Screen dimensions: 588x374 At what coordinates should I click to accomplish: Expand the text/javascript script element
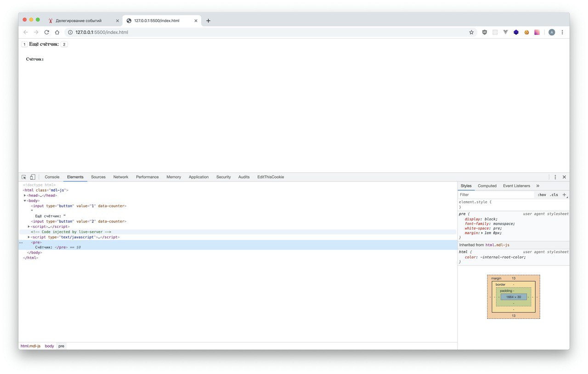point(29,237)
